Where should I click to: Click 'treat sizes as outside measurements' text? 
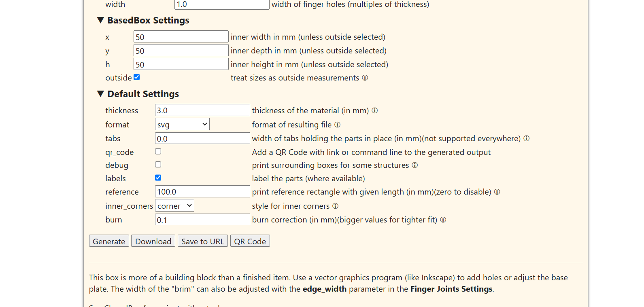(295, 78)
